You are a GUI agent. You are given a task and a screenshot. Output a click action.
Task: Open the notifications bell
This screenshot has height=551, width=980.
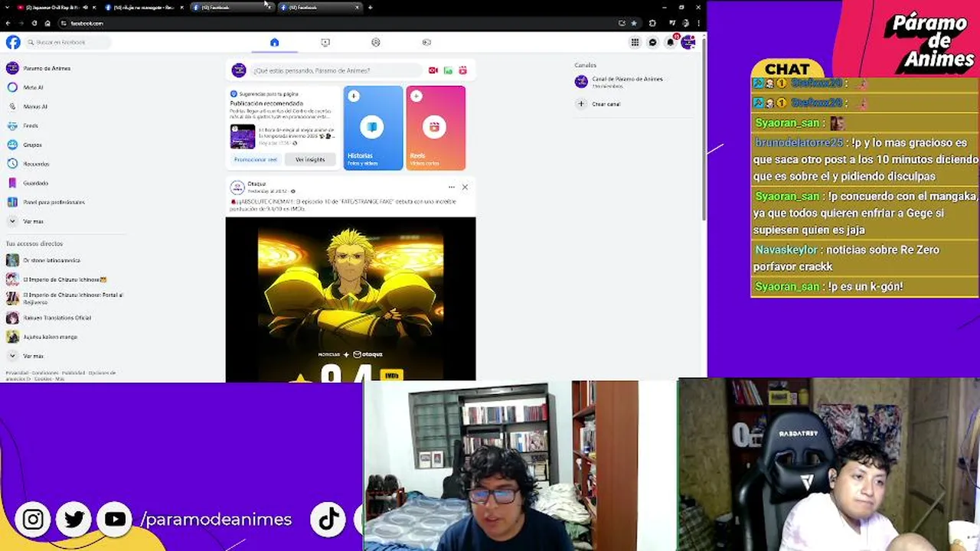coord(670,42)
